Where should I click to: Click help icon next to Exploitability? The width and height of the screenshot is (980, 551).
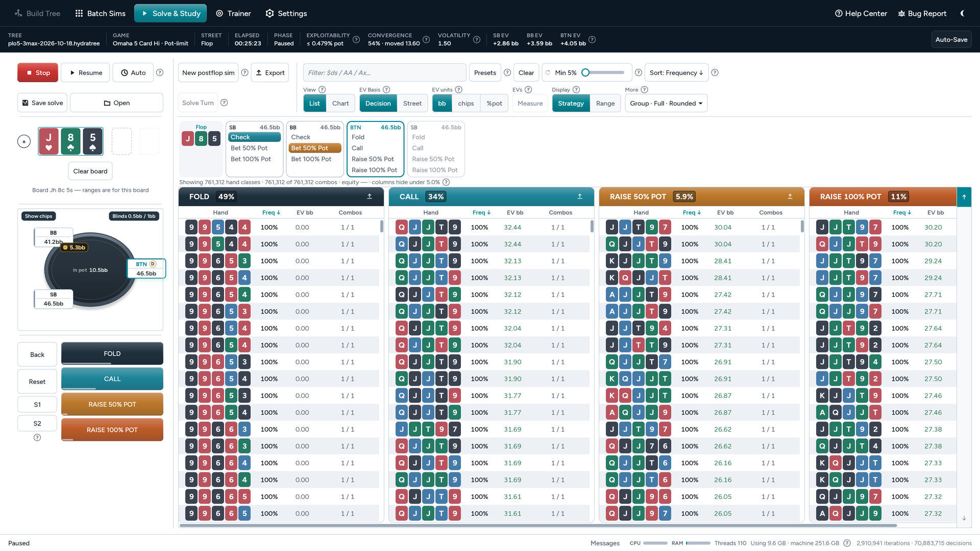tap(356, 39)
